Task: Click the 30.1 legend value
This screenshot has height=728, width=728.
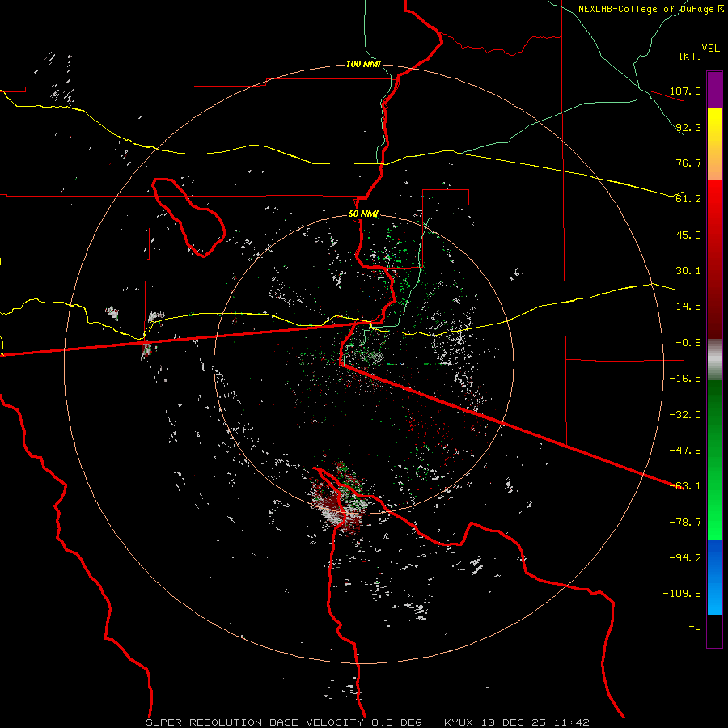Action: click(x=688, y=271)
